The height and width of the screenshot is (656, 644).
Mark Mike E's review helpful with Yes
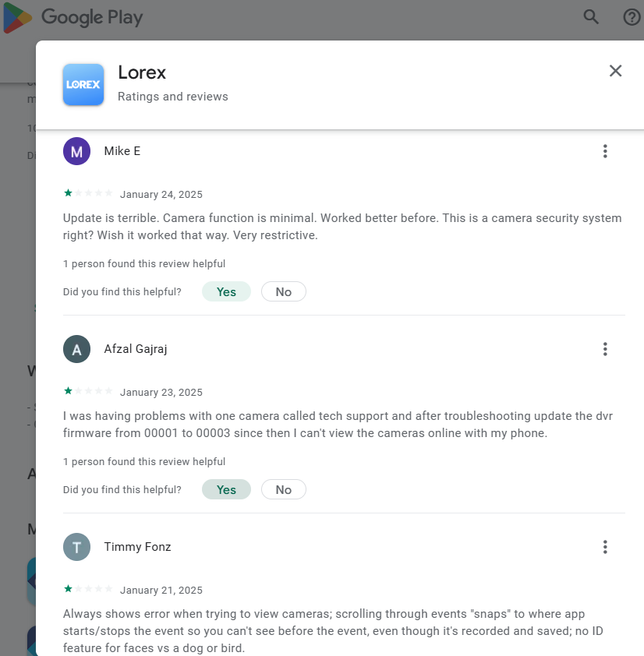pos(227,291)
